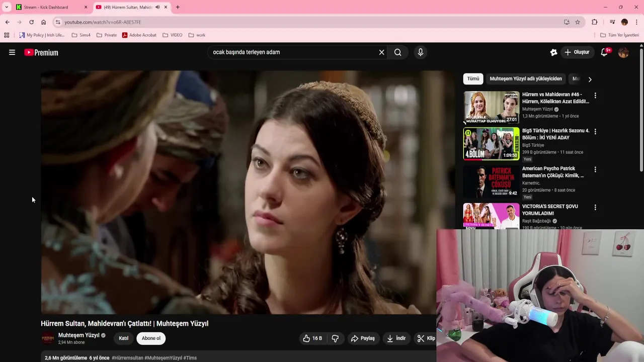Like the video with thumbs up

312,338
